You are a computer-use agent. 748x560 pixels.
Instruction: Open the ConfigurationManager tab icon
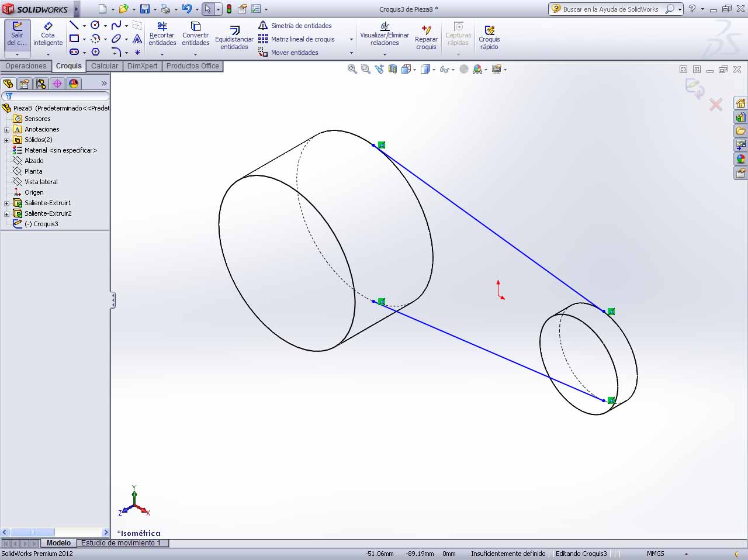pos(41,84)
